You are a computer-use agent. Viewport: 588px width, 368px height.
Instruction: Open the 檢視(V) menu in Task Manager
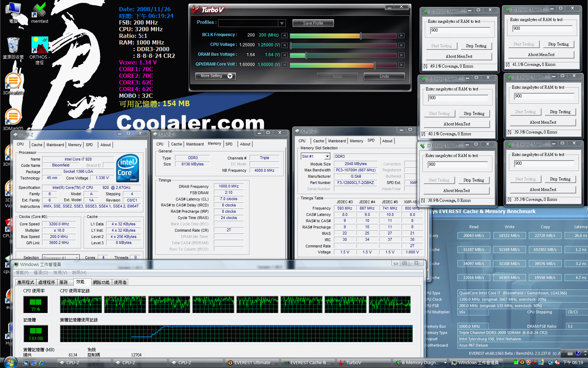[60, 272]
